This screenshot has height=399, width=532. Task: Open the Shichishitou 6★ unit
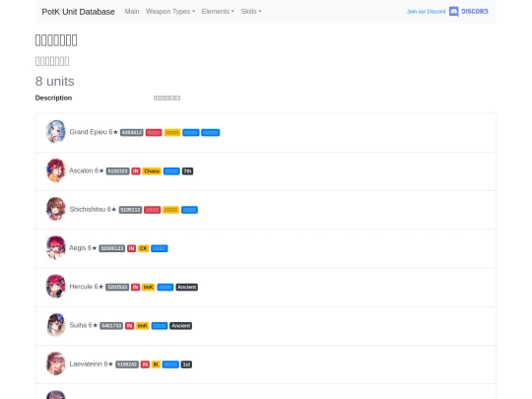click(93, 209)
